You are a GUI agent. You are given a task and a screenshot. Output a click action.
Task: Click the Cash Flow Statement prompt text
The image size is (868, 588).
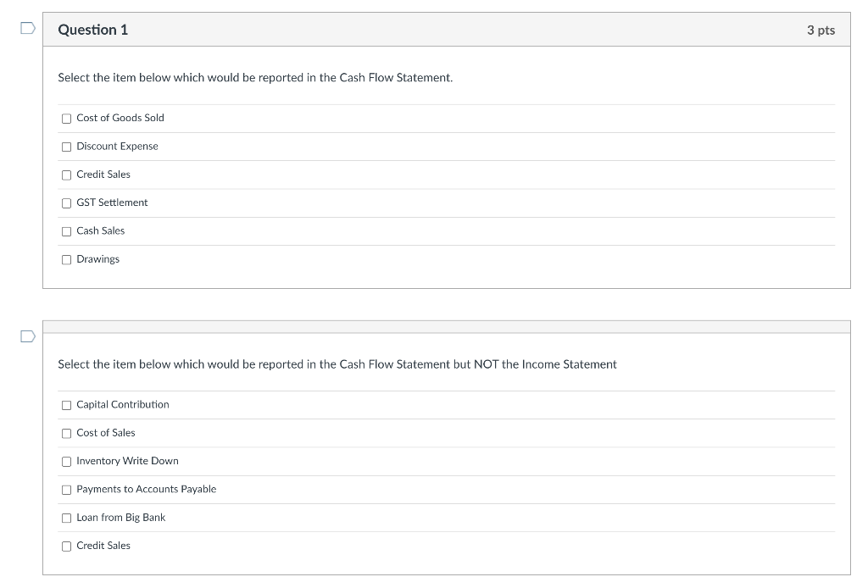254,77
